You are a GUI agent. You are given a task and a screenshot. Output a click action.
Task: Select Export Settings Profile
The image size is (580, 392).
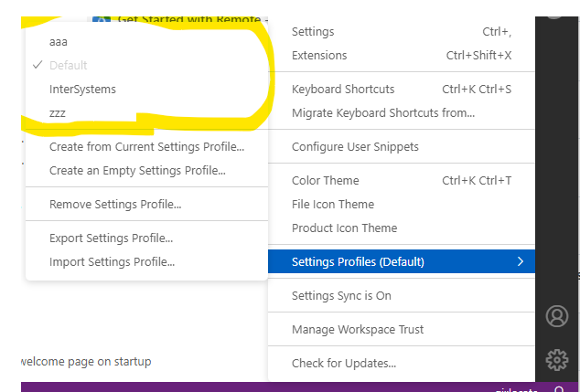click(147, 238)
